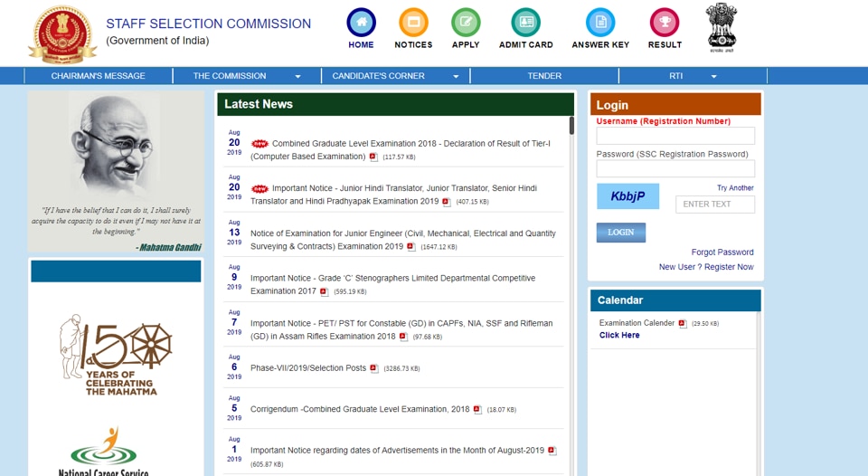Open Phase-VII/2019/Selection Posts link
The height and width of the screenshot is (476, 868).
[307, 368]
